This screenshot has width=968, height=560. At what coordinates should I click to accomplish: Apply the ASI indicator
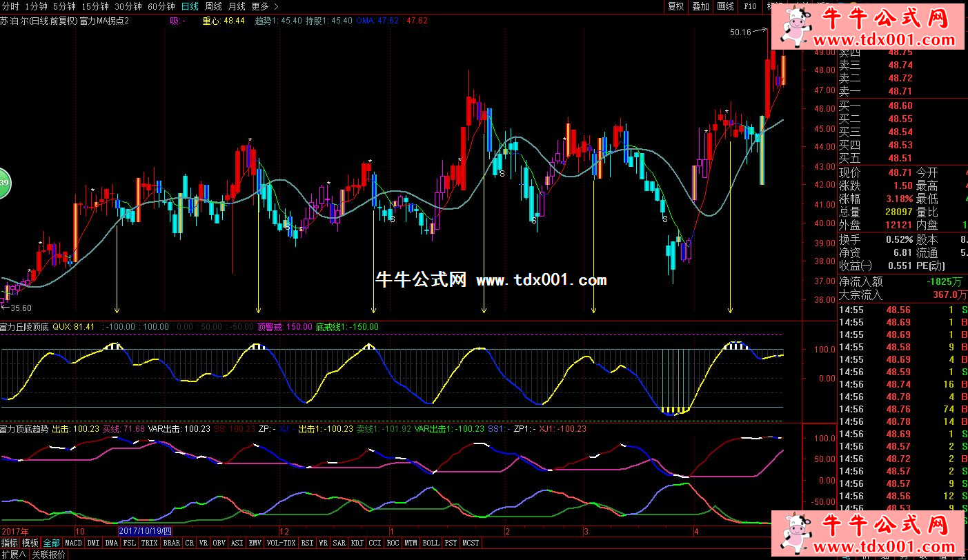pyautogui.click(x=237, y=543)
